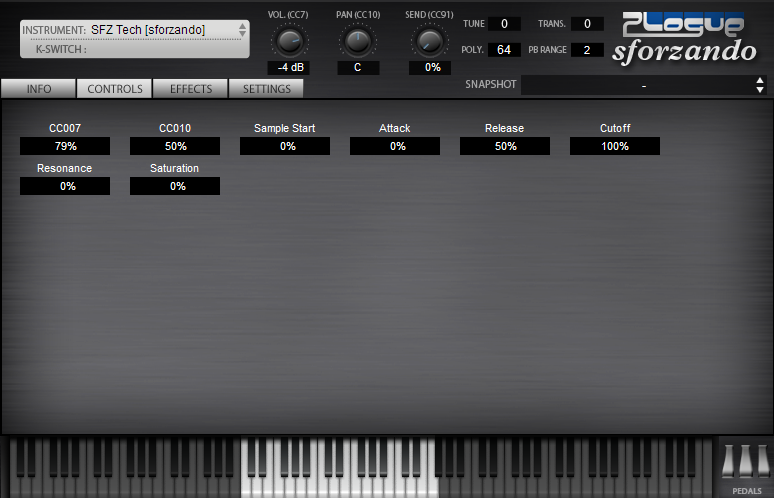Click the TRANS. value field

tap(587, 24)
